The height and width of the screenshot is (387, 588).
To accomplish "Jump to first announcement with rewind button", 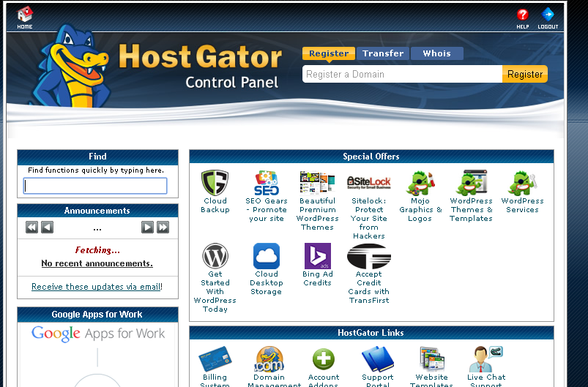I will tap(31, 228).
